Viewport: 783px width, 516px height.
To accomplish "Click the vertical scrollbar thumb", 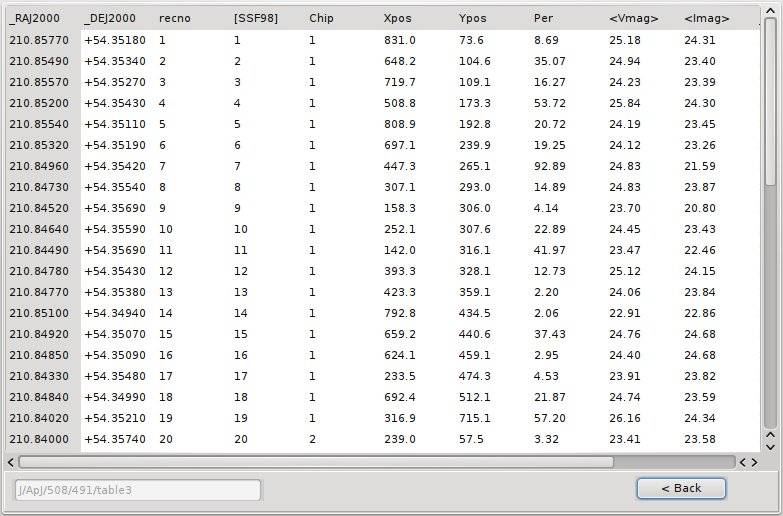I will 771,102.
